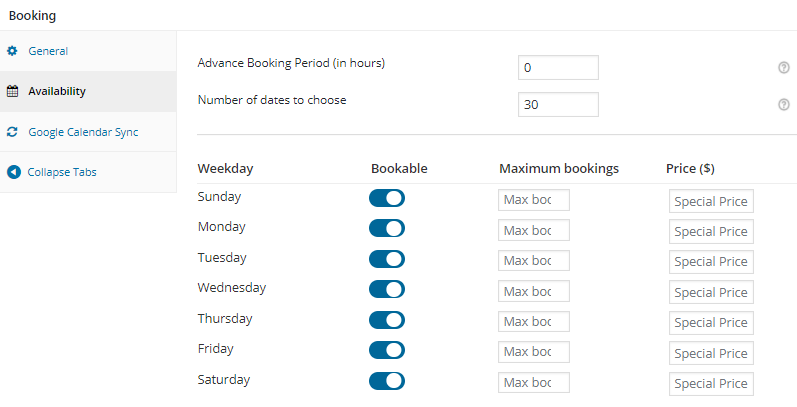The width and height of the screenshot is (797, 407).
Task: Open the General tab
Action: [x=48, y=50]
